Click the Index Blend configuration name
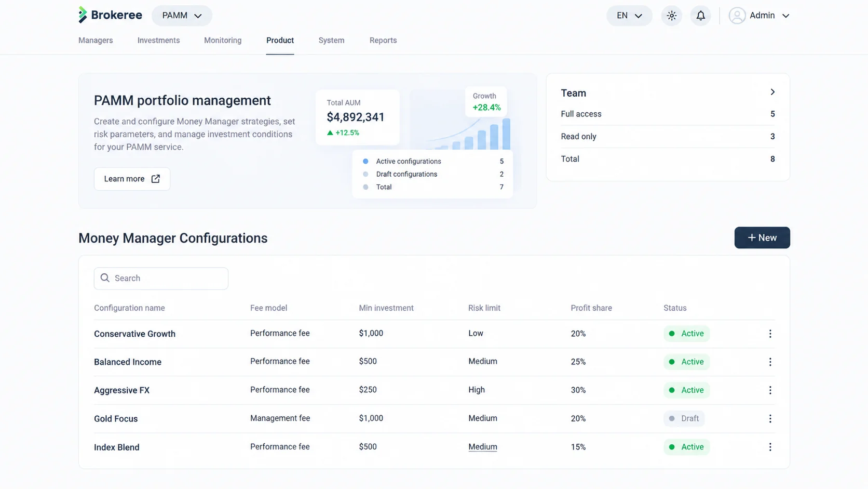The image size is (868, 489). click(117, 447)
